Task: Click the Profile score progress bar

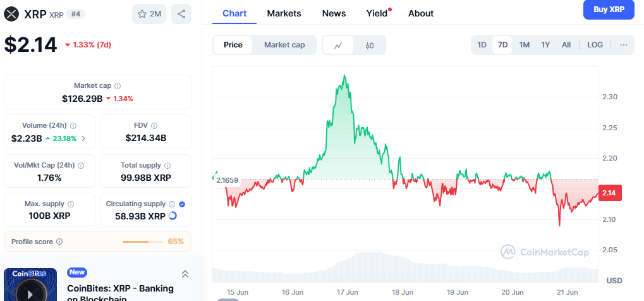Action: point(143,242)
